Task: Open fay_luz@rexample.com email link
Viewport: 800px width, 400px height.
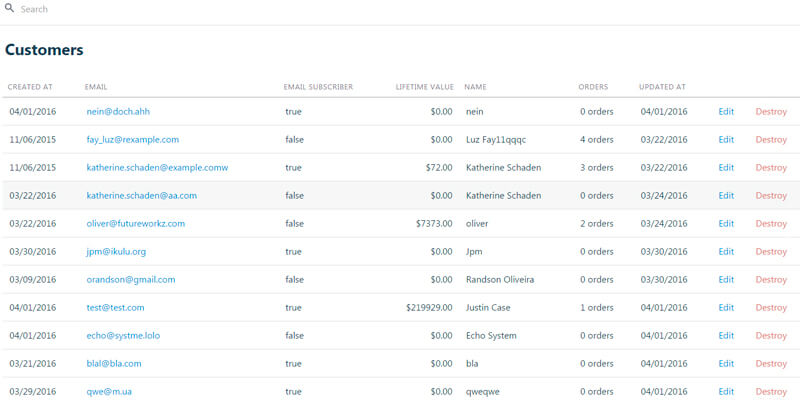Action: point(133,140)
